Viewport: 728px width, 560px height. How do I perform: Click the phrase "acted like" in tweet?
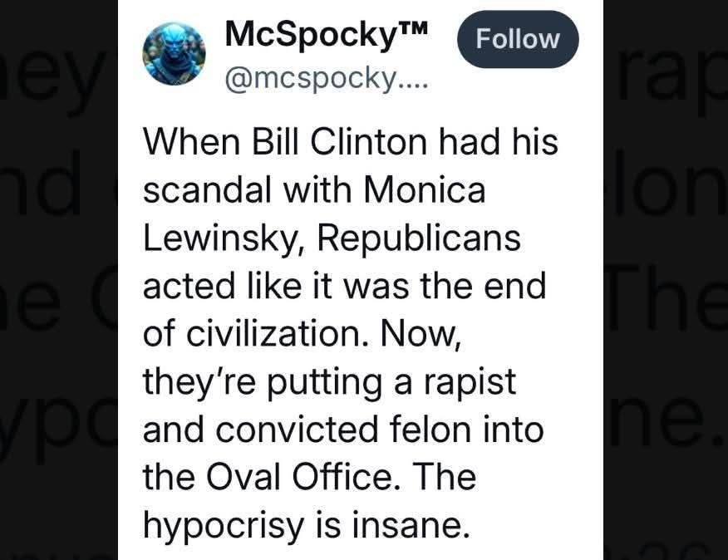click(222, 285)
